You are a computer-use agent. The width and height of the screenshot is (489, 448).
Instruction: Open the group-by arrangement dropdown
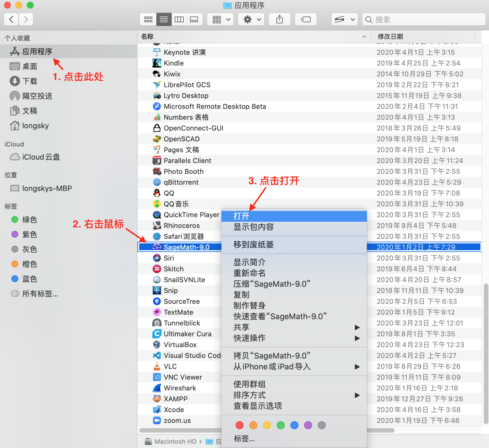[x=220, y=19]
